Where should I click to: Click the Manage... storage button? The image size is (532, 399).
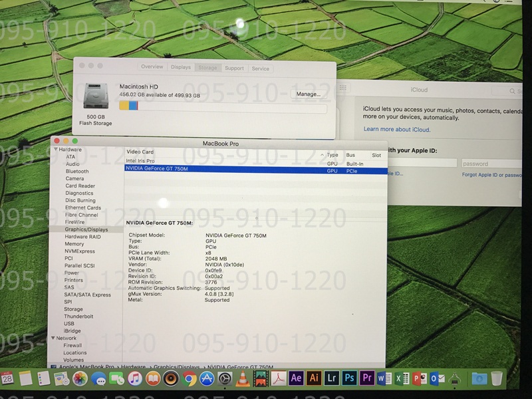pyautogui.click(x=308, y=94)
